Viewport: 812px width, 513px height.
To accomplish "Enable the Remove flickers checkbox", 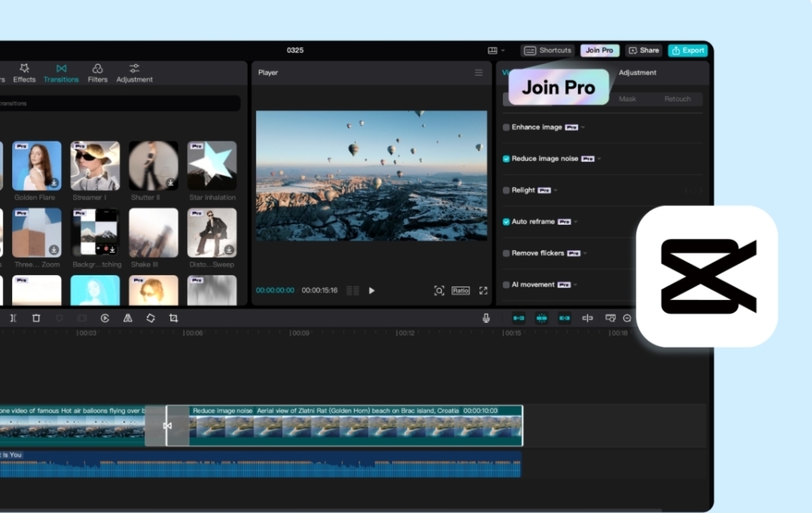I will click(x=506, y=253).
